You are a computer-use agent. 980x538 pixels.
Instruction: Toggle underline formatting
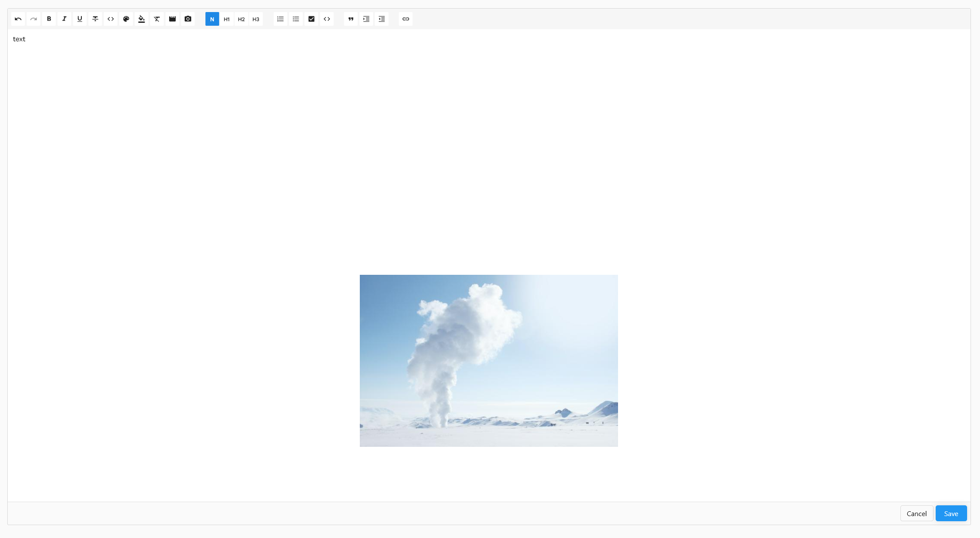pos(80,19)
